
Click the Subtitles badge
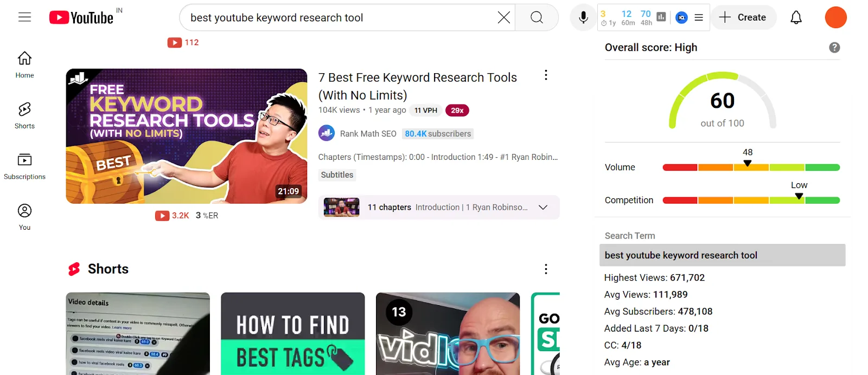(x=337, y=175)
